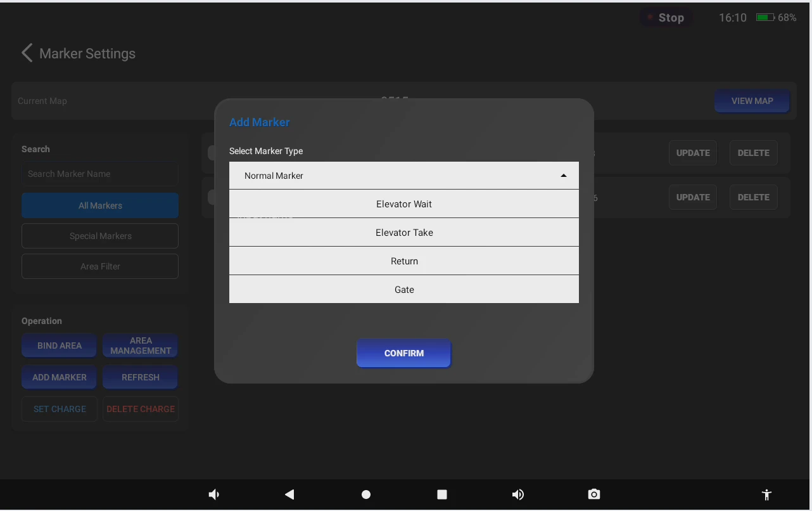Click the BIND AREA button

[60, 346]
